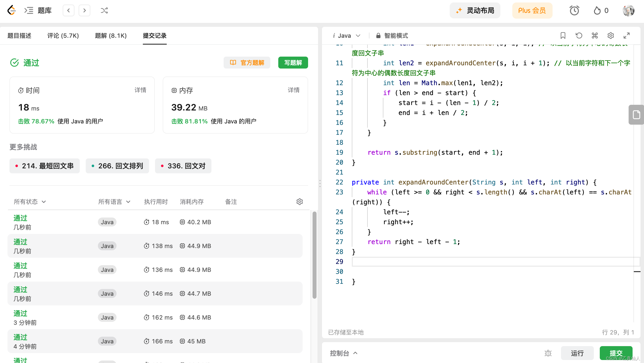Click the 备注 column header

point(231,202)
